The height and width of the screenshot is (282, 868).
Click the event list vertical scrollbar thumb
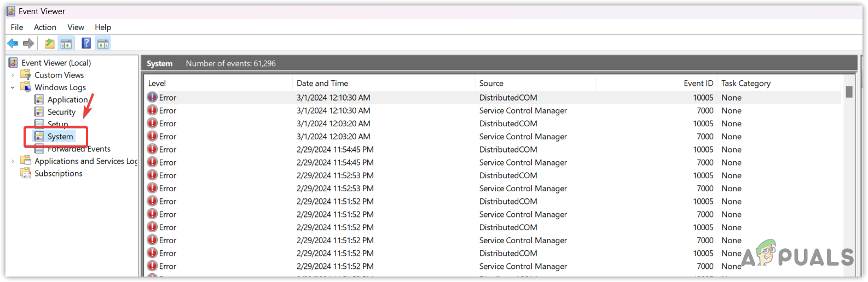(849, 92)
